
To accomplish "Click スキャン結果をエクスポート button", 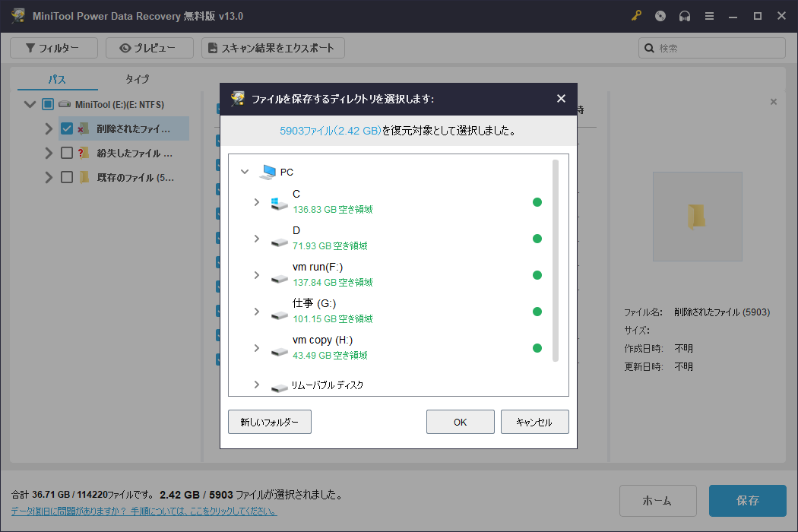I will coord(274,48).
